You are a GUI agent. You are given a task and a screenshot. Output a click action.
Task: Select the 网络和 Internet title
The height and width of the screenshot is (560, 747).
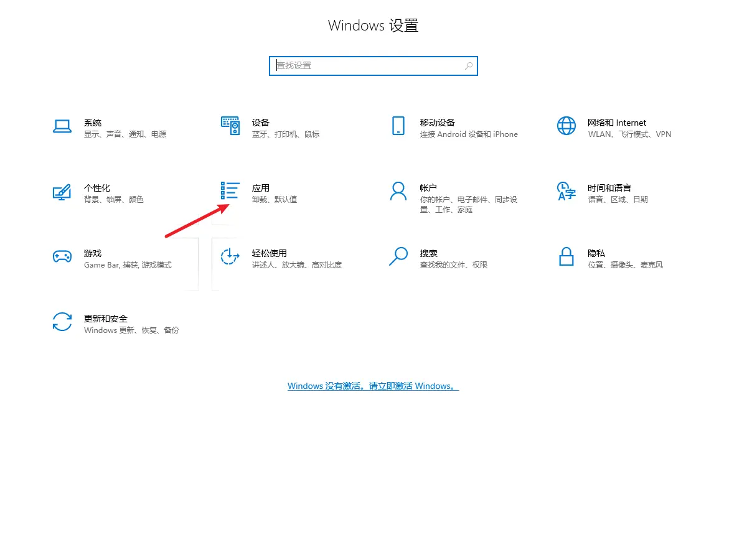coord(618,123)
